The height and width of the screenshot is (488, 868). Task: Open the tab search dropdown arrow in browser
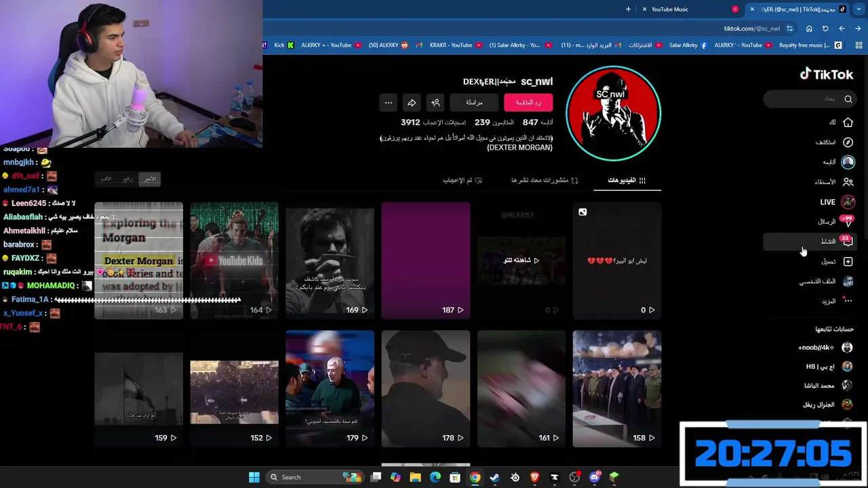coord(859,9)
